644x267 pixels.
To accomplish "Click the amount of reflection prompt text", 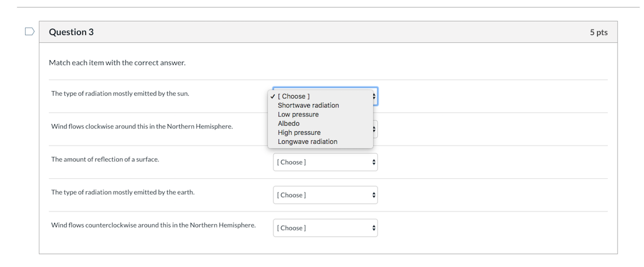I will point(105,159).
